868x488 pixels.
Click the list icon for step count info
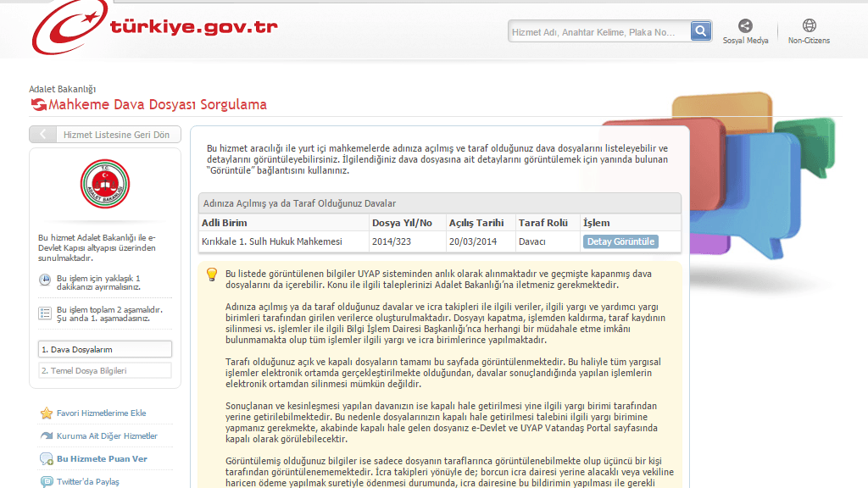point(45,313)
